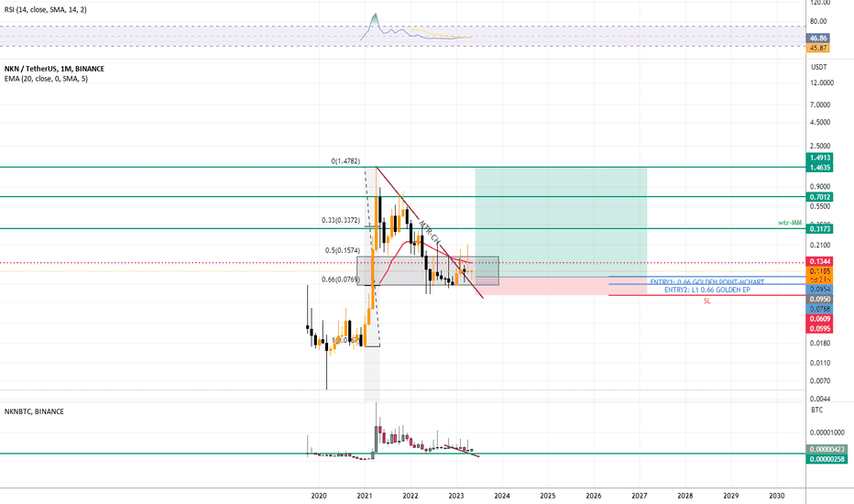854x504 pixels.
Task: Click the 2026 label on time axis
Action: pyautogui.click(x=594, y=496)
